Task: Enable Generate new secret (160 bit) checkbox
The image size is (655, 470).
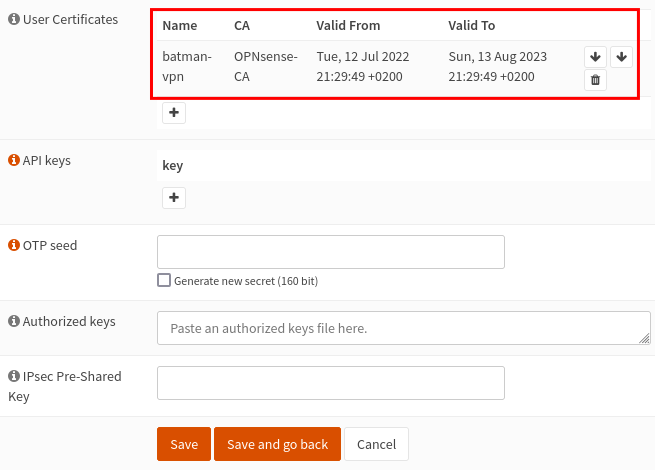Action: click(x=164, y=280)
